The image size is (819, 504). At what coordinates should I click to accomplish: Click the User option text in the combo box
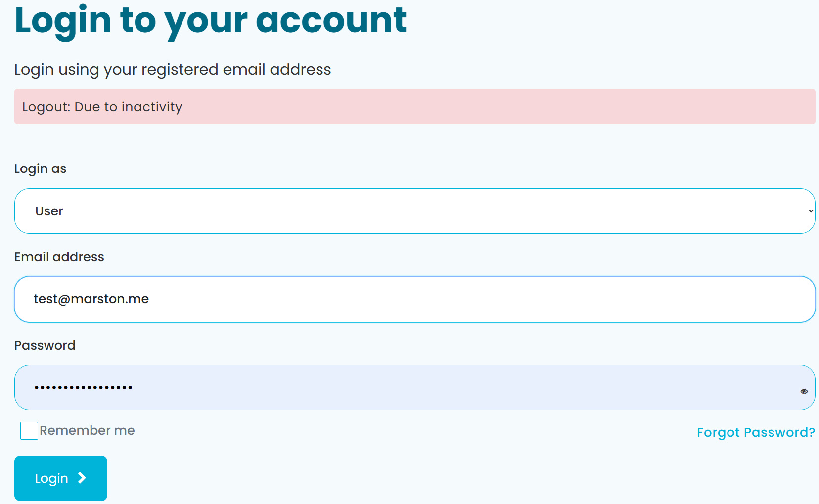(49, 211)
